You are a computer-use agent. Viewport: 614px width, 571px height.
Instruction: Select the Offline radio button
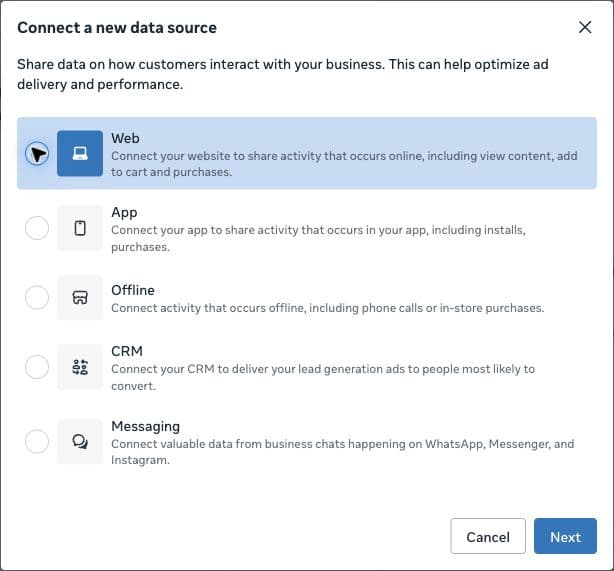pyautogui.click(x=37, y=298)
